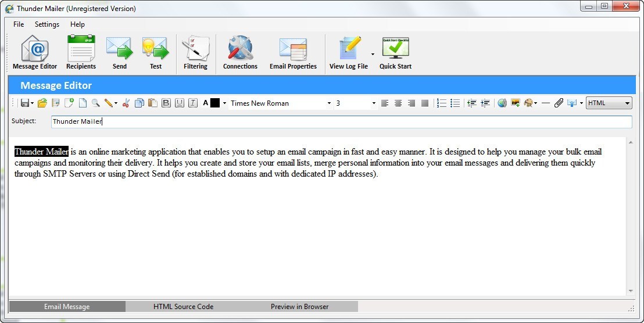The height and width of the screenshot is (323, 644).
Task: Open the Settings menu
Action: click(x=47, y=24)
